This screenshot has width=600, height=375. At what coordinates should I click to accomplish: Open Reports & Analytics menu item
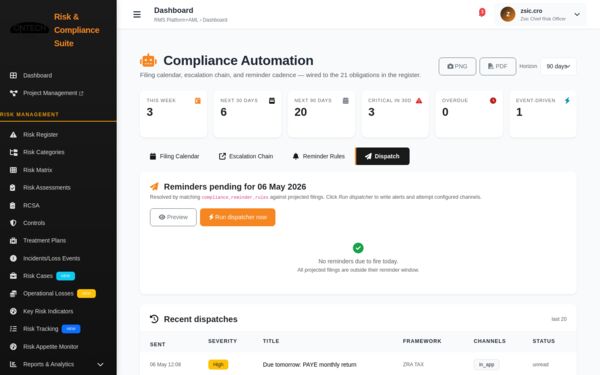58,364
